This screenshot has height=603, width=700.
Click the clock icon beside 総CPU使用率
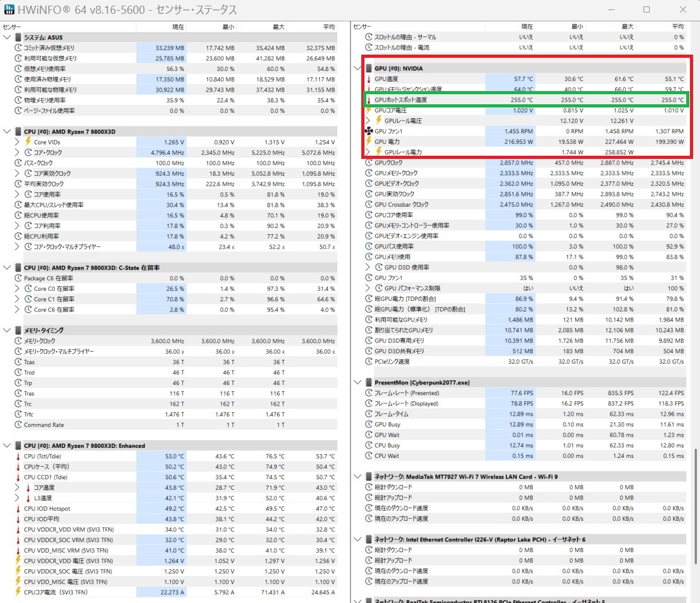[18, 215]
